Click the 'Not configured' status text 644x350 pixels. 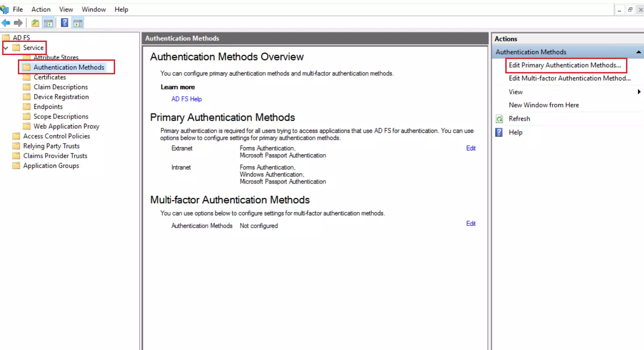(x=259, y=226)
